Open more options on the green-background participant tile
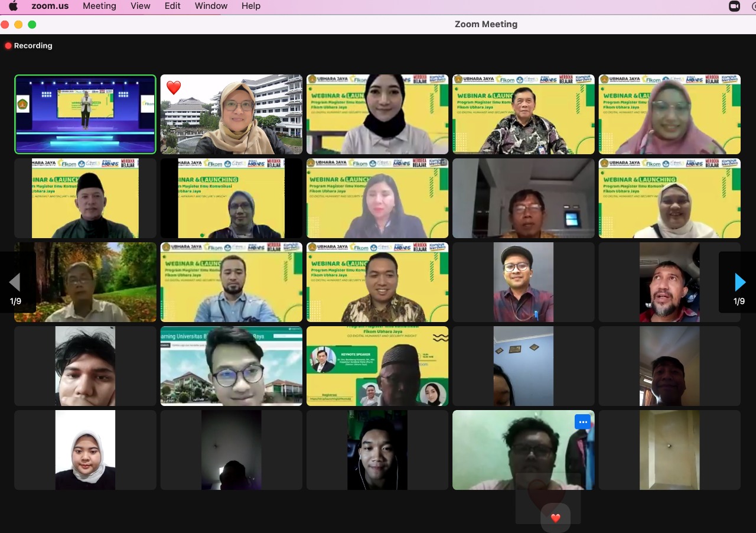The image size is (756, 533). tap(582, 421)
